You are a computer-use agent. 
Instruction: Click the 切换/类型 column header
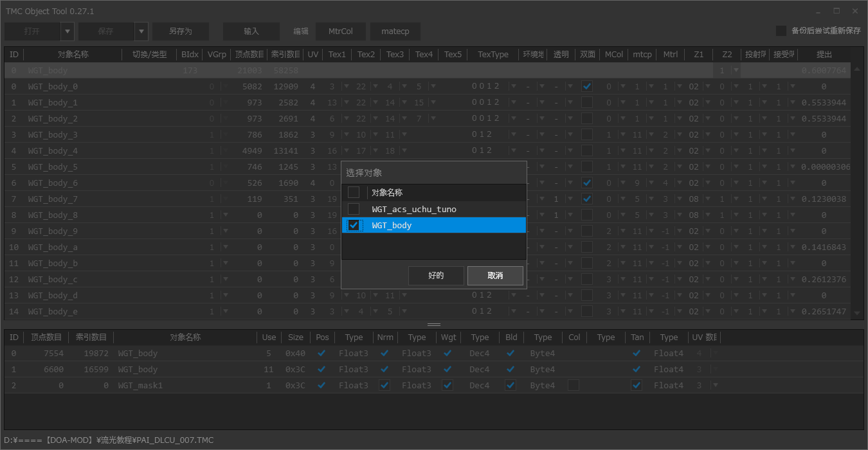[x=149, y=55]
